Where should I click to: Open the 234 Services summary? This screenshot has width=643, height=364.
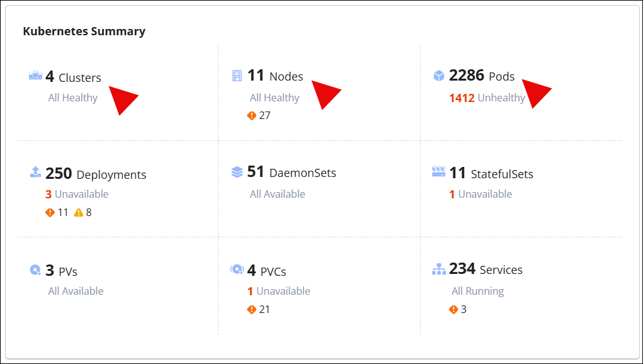click(486, 270)
